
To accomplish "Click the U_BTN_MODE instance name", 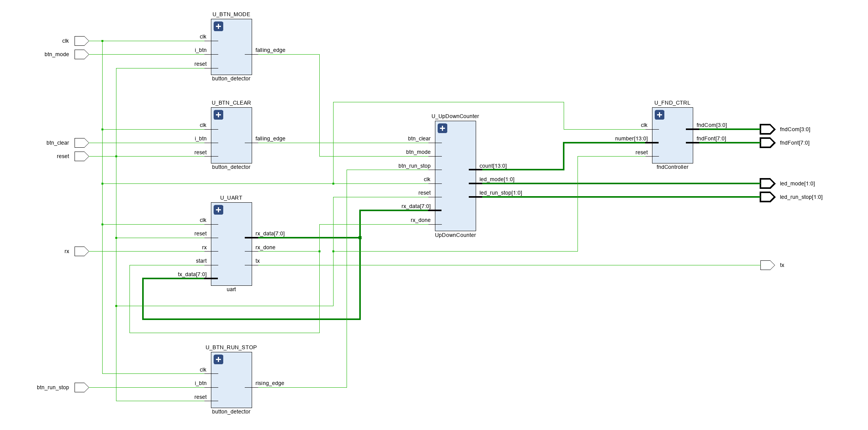I will coord(231,14).
